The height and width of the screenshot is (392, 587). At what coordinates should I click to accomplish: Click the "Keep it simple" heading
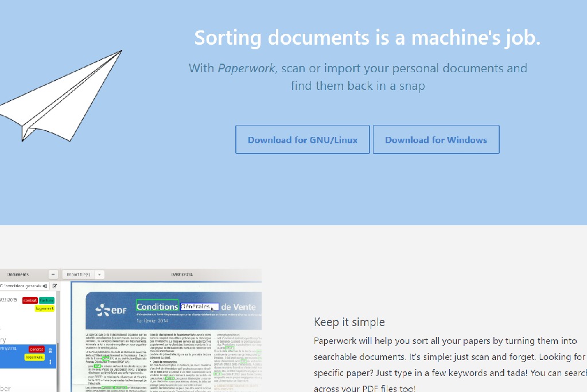point(349,322)
